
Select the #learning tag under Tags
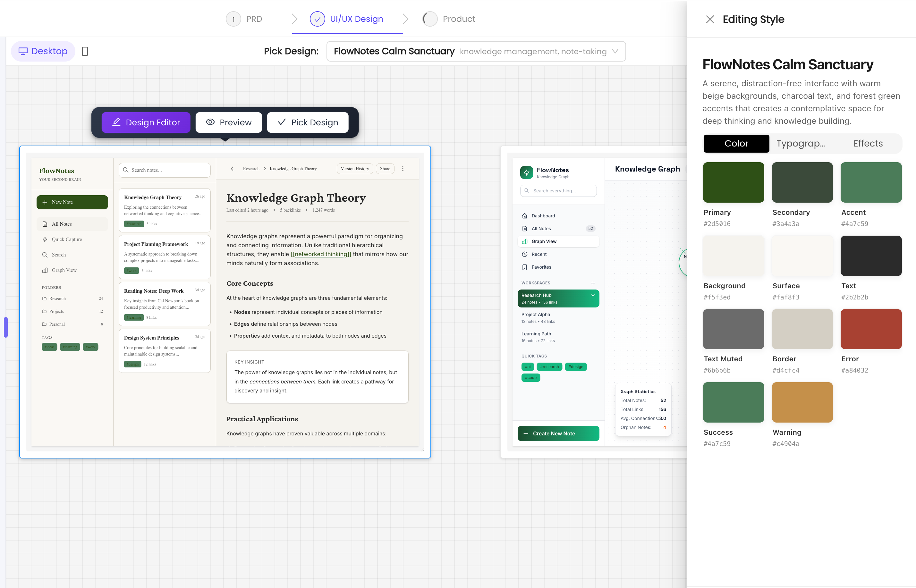[70, 347]
